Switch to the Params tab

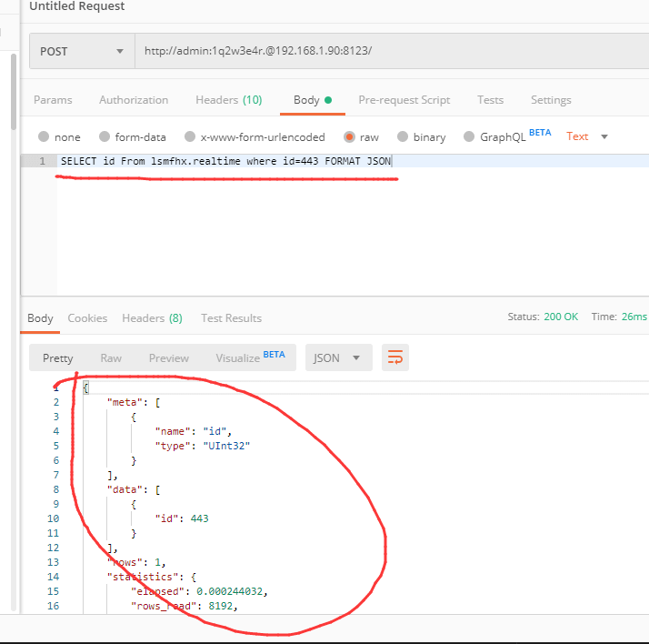point(53,100)
